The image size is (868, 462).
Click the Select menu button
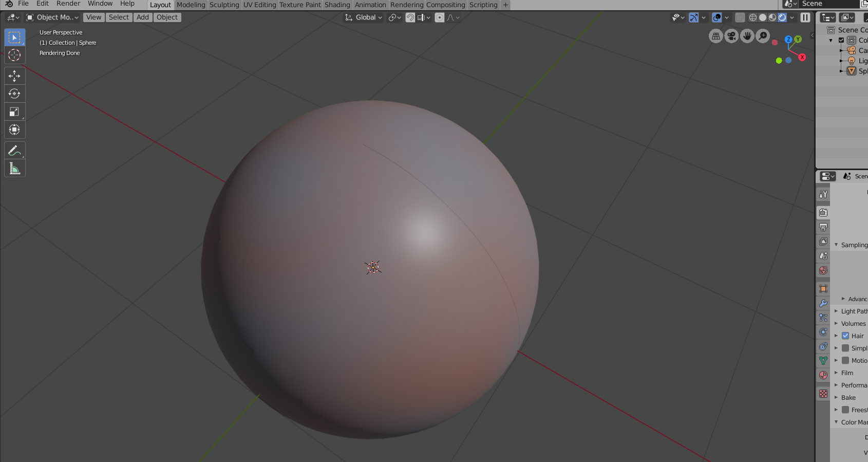click(x=119, y=17)
